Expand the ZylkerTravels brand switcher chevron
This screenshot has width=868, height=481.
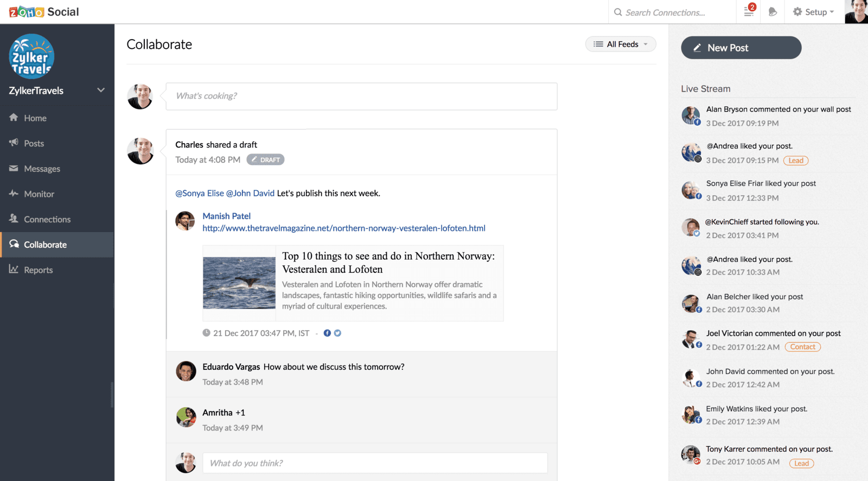(x=101, y=90)
